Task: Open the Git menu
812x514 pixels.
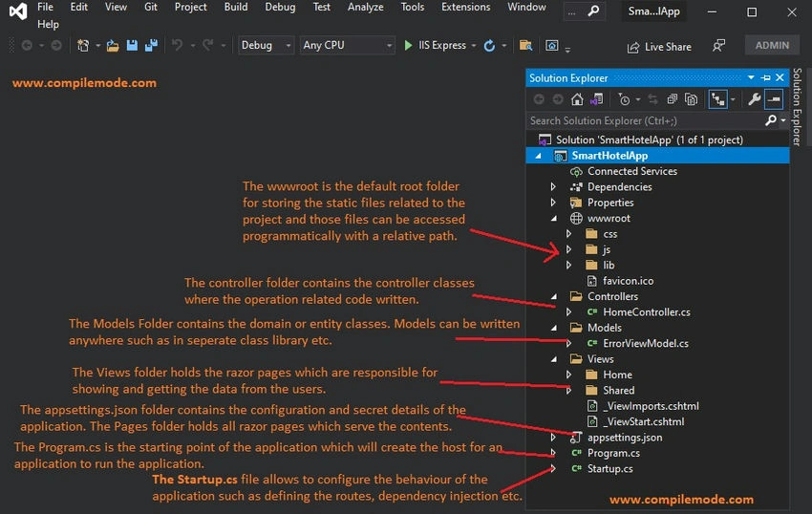Action: [151, 8]
